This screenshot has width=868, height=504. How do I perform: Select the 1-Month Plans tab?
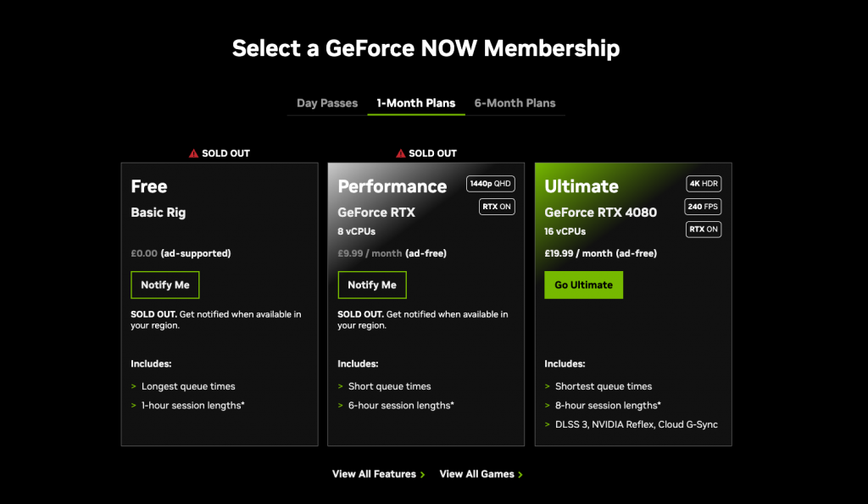coord(416,102)
